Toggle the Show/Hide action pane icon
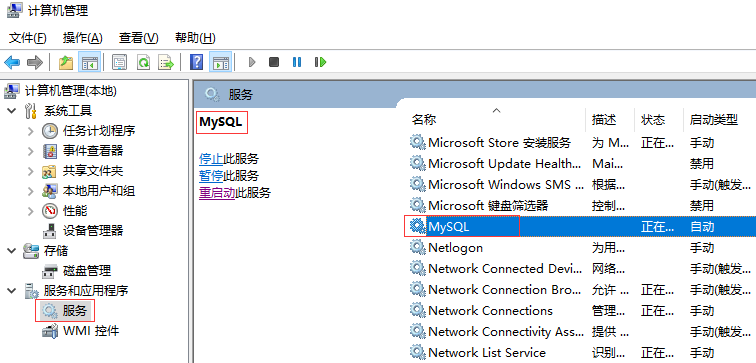The image size is (756, 363). pos(221,62)
